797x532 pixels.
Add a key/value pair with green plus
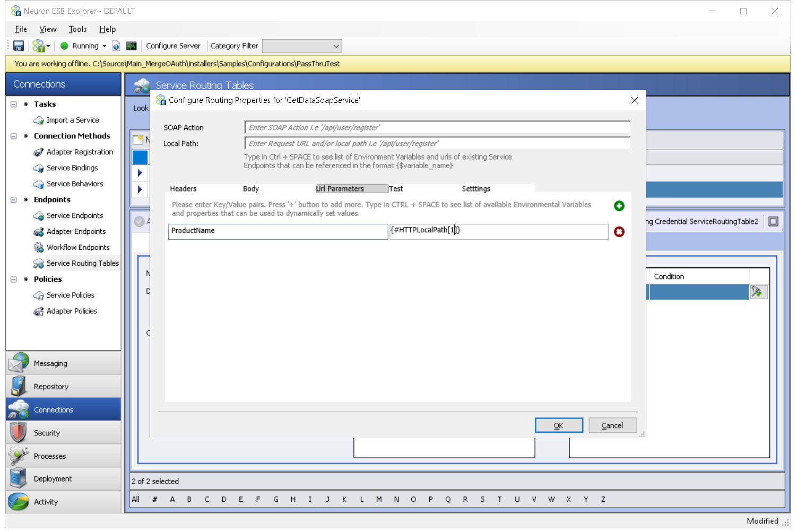point(619,206)
